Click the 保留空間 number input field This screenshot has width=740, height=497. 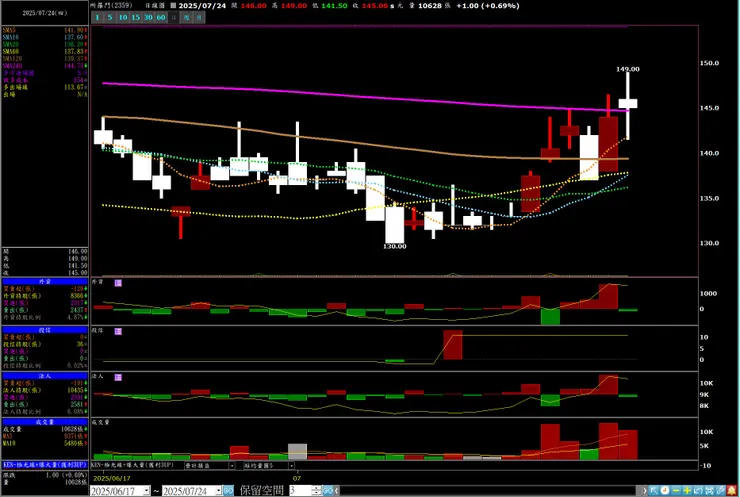tap(300, 491)
